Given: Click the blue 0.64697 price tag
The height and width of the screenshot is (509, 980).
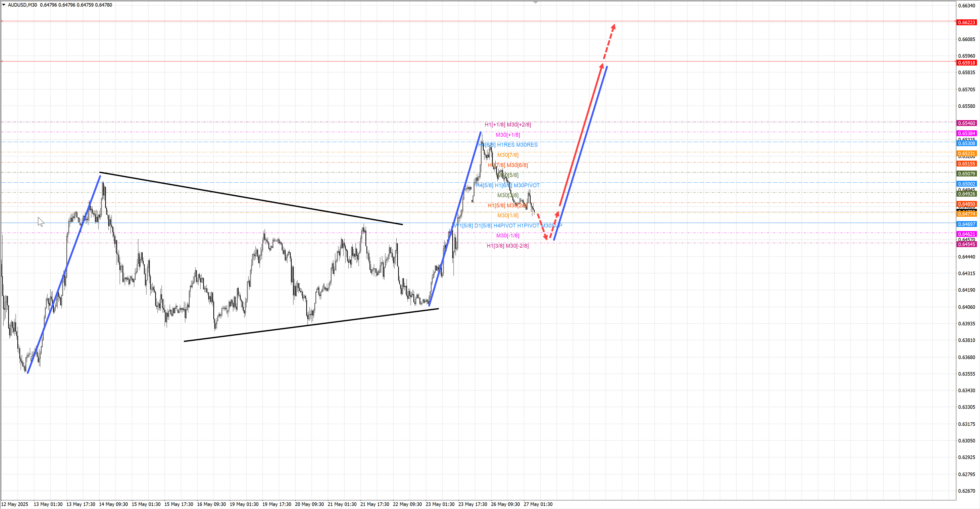Looking at the screenshot, I should point(966,224).
